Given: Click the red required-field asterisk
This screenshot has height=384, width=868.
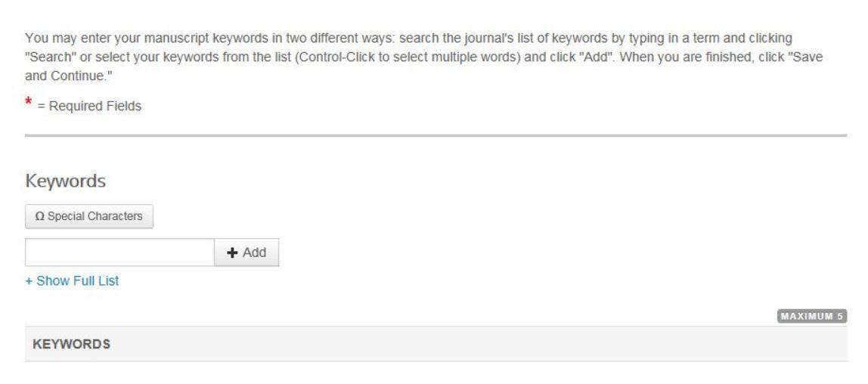Looking at the screenshot, I should click(29, 103).
